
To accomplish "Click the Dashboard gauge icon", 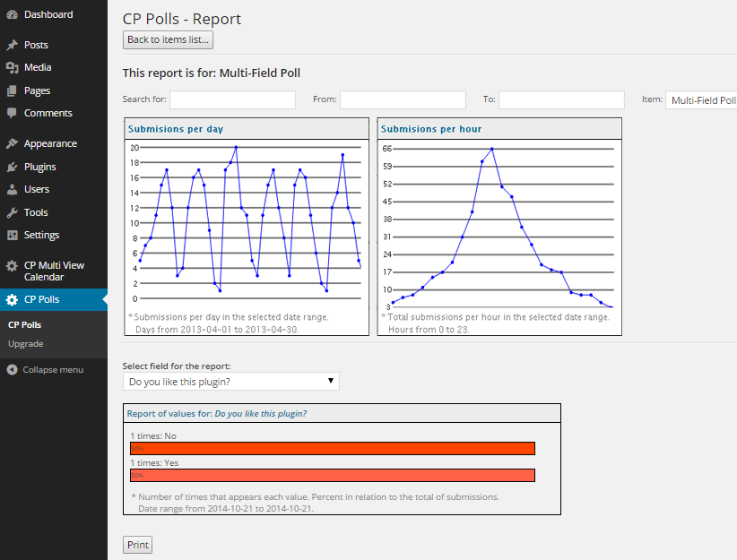I will [12, 14].
